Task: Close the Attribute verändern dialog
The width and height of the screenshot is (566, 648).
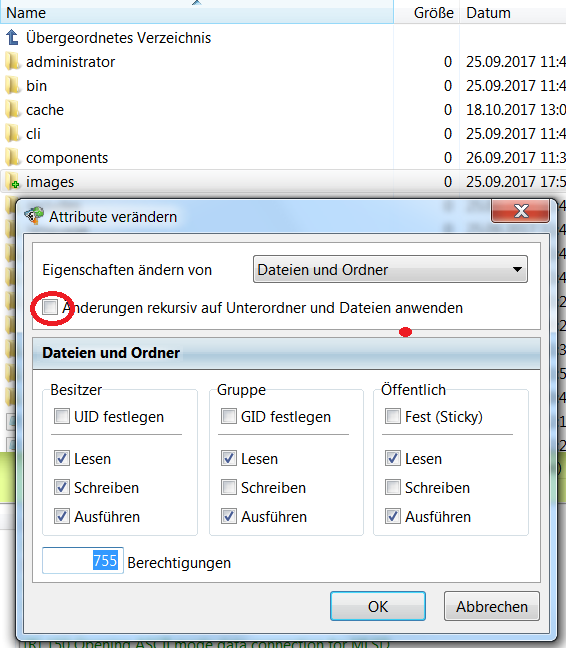Action: tap(521, 211)
